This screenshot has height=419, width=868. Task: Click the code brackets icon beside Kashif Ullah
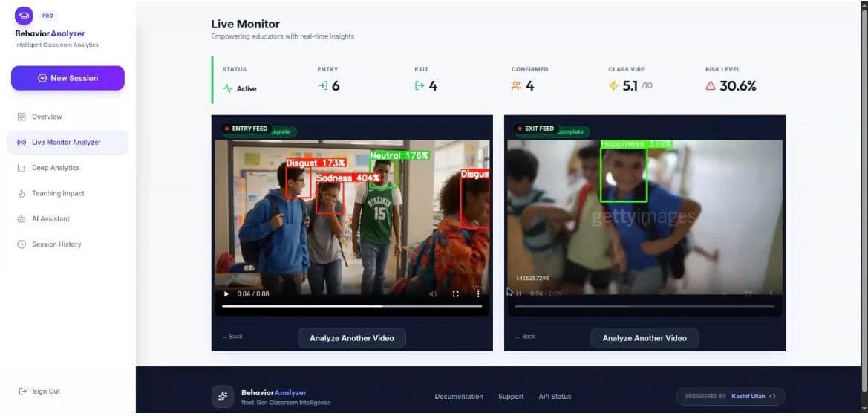[773, 396]
